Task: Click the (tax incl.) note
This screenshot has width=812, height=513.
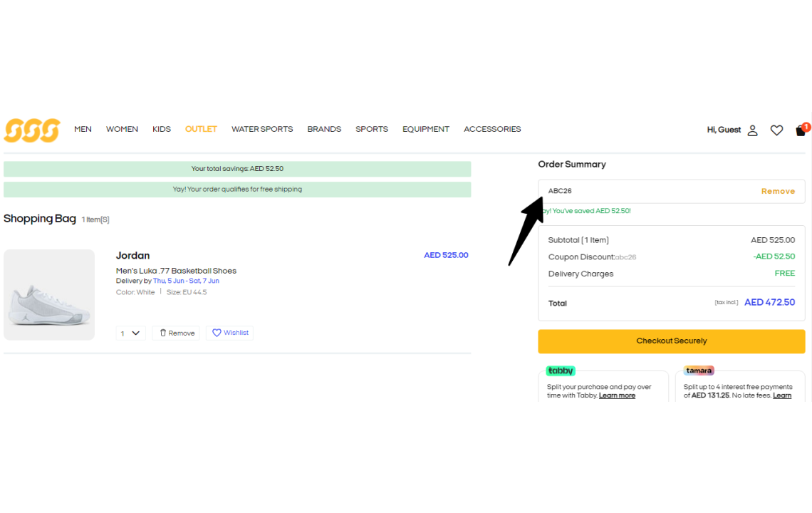Action: point(726,302)
